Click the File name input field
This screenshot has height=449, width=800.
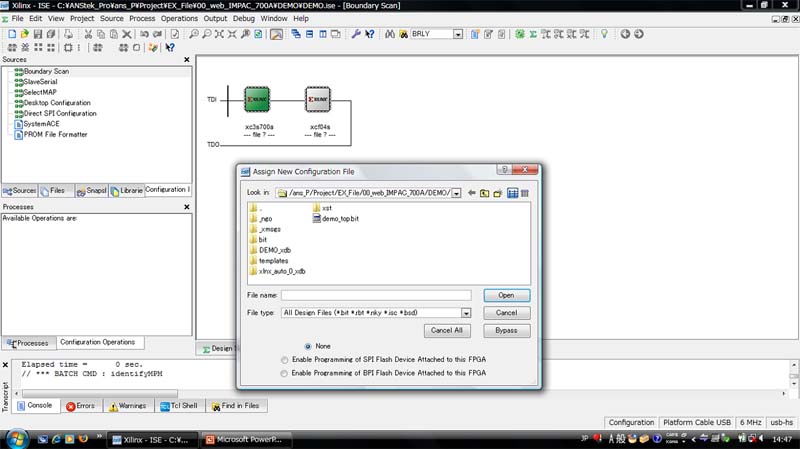pos(376,295)
